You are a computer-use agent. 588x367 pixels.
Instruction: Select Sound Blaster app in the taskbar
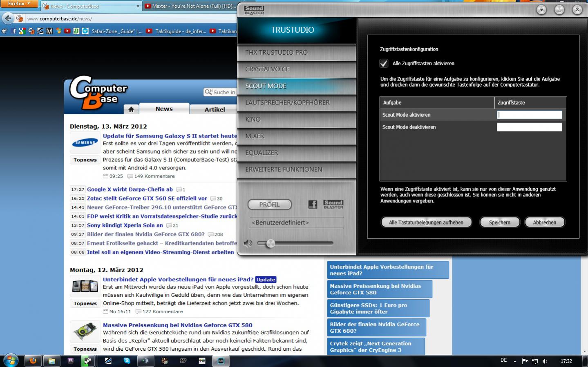221,360
